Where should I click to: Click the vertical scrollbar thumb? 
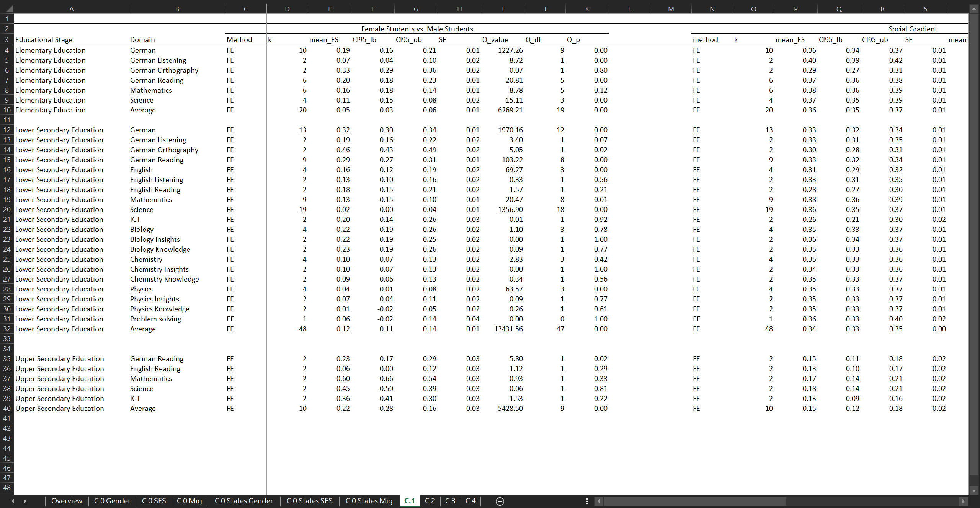(974, 245)
